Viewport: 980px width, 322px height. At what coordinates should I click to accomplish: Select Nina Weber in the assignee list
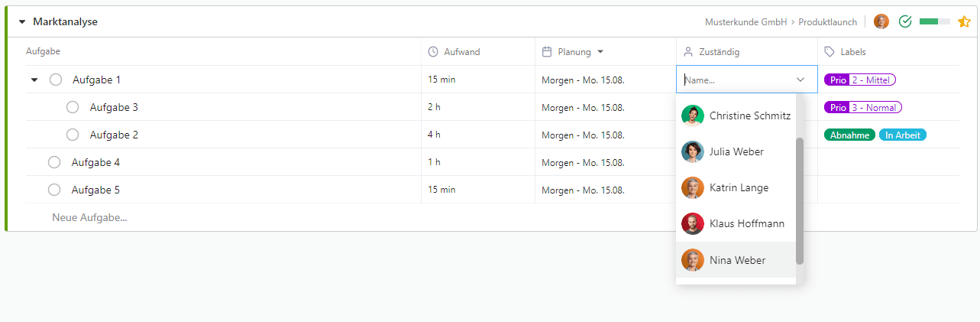736,260
